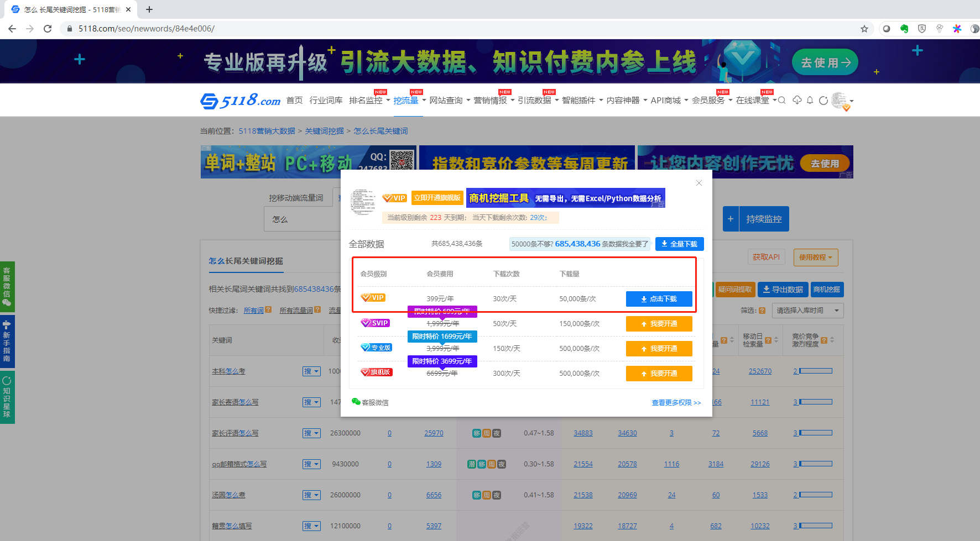Click the search magnifier icon in navbar
This screenshot has height=541, width=980.
tap(781, 101)
